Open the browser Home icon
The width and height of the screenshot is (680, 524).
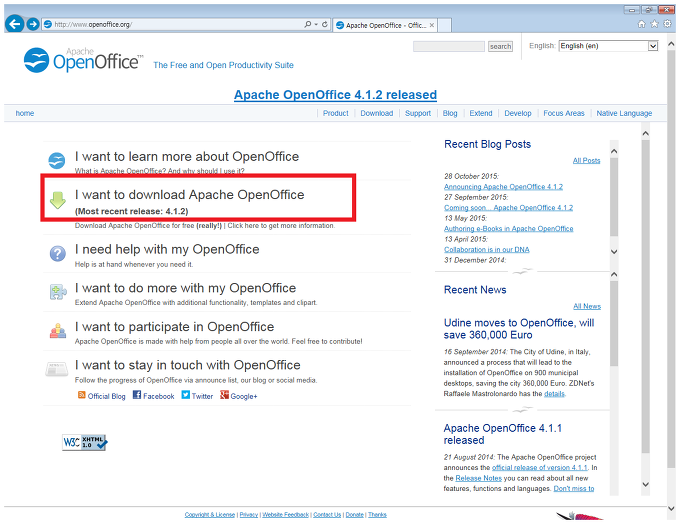click(641, 24)
